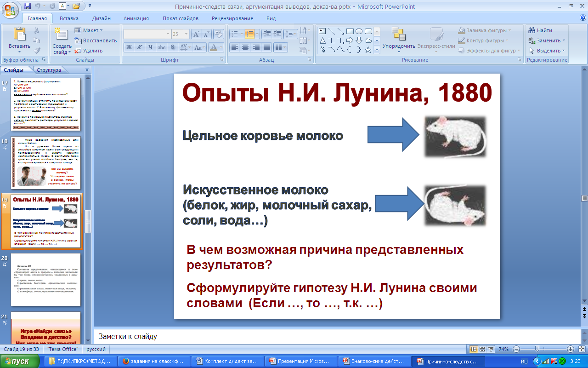Viewport: 588px width, 368px height.
Task: Open columns dropdown in Абзац group
Action: [x=280, y=47]
